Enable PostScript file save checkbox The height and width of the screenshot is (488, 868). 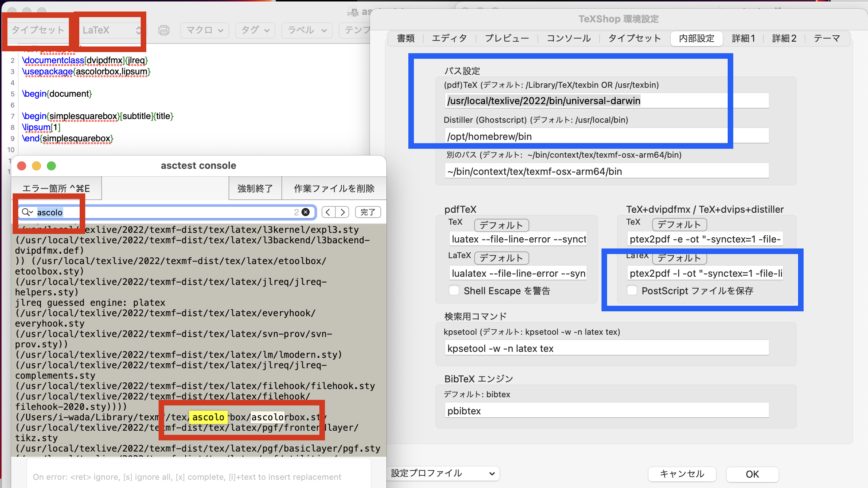(x=632, y=290)
